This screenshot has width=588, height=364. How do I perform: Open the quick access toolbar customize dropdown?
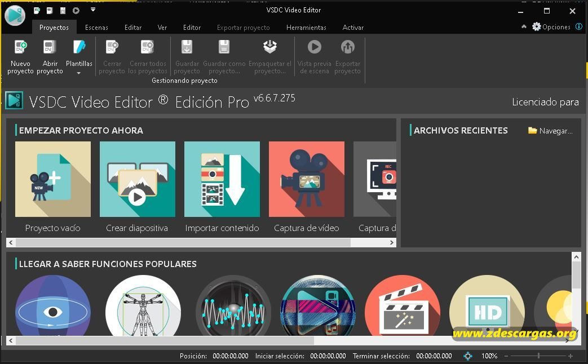pos(93,10)
